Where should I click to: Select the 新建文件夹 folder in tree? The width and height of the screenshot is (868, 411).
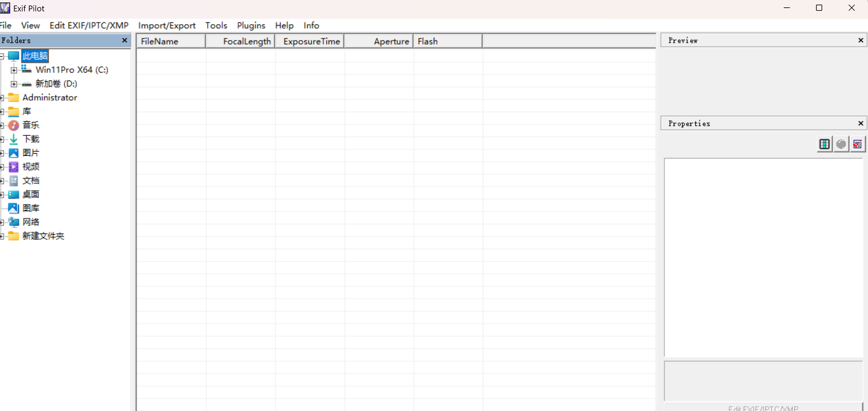[43, 236]
